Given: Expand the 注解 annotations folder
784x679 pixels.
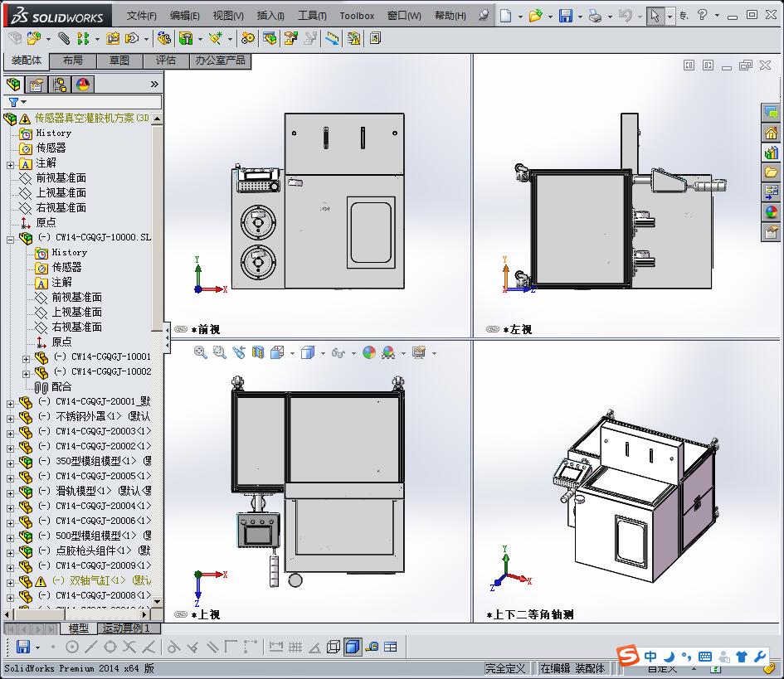Looking at the screenshot, I should pos(11,165).
